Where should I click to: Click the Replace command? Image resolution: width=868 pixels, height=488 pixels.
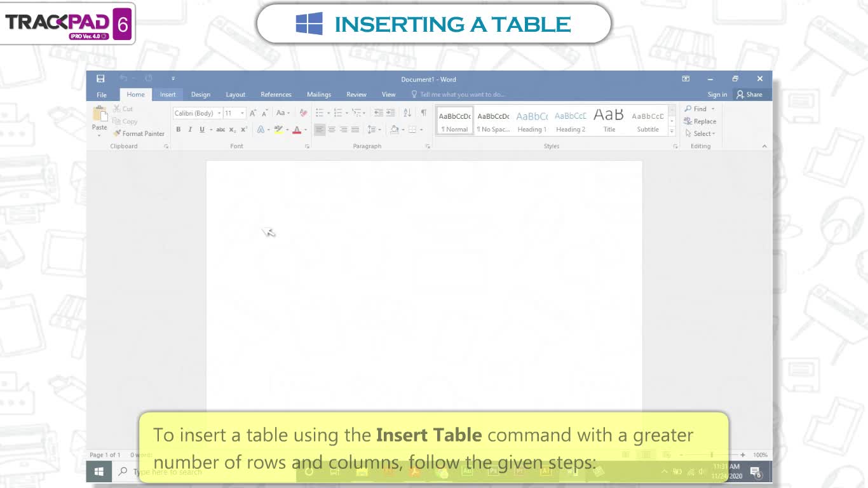[x=700, y=121]
